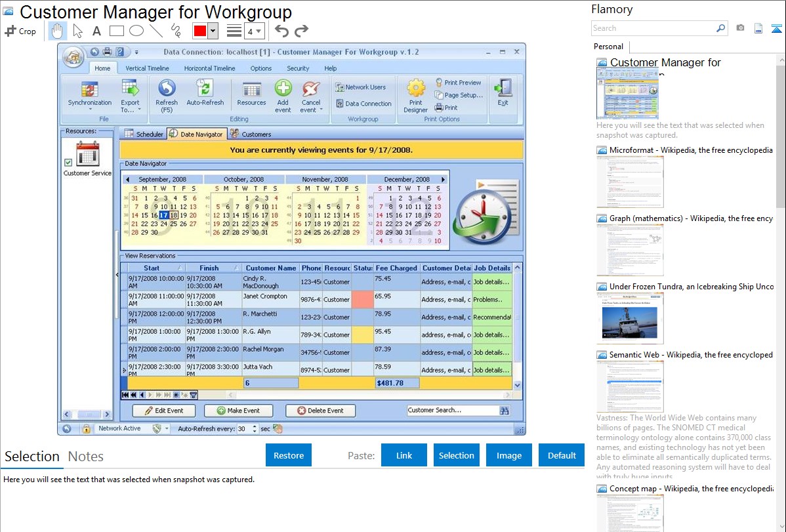Select the Crop tool

click(x=20, y=31)
